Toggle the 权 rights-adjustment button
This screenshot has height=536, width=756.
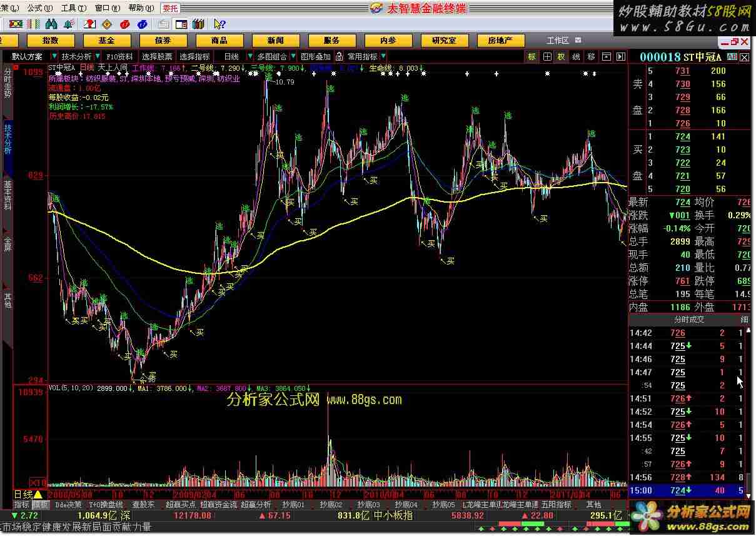click(562, 56)
